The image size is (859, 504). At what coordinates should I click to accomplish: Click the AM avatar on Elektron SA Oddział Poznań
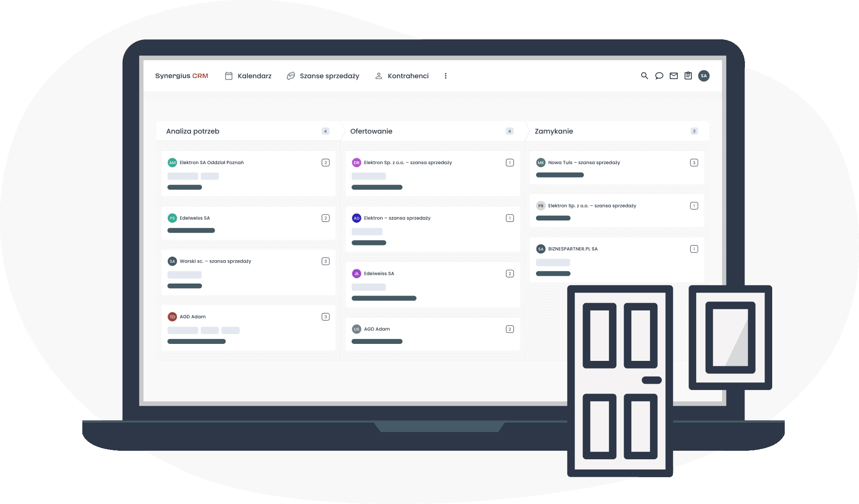click(172, 163)
